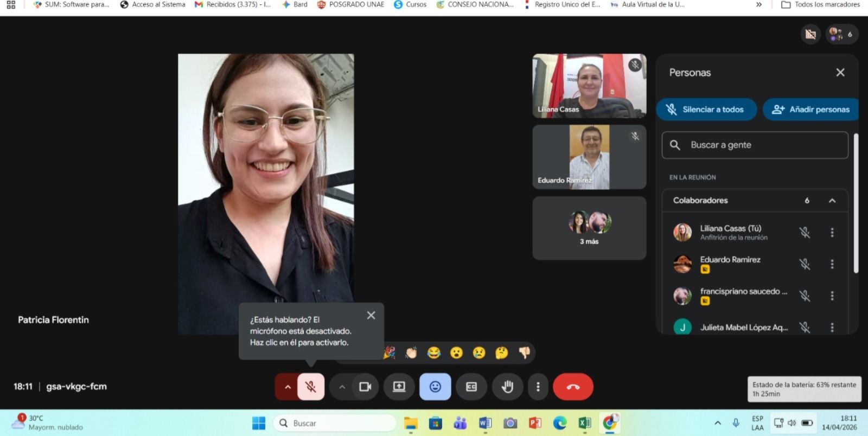Click the red hang up call button
Viewport: 868px width, 436px height.
(x=573, y=387)
